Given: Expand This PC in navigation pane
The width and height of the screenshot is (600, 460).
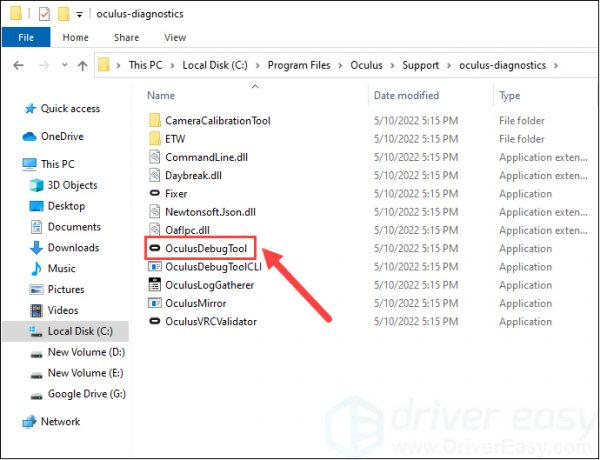Looking at the screenshot, I should [11, 164].
